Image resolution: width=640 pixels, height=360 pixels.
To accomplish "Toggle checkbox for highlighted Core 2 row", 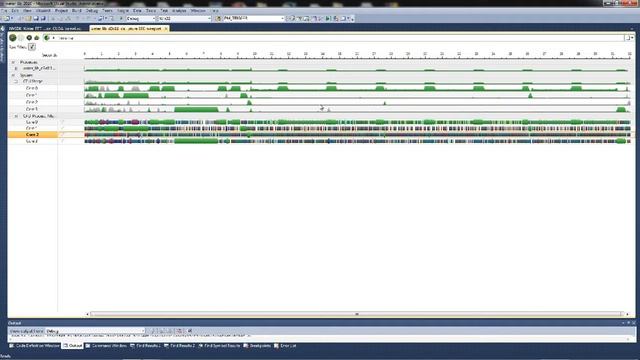I will [x=62, y=134].
